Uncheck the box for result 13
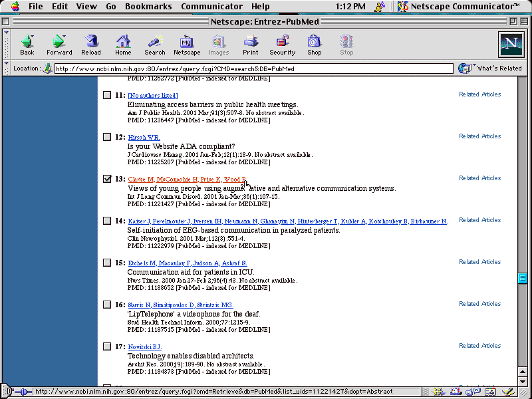Image resolution: width=532 pixels, height=399 pixels. click(107, 179)
